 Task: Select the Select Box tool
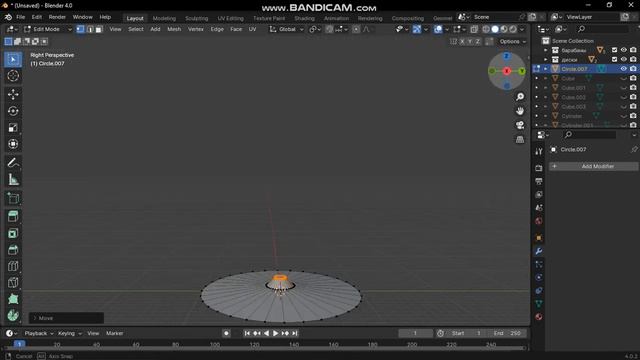click(13, 60)
